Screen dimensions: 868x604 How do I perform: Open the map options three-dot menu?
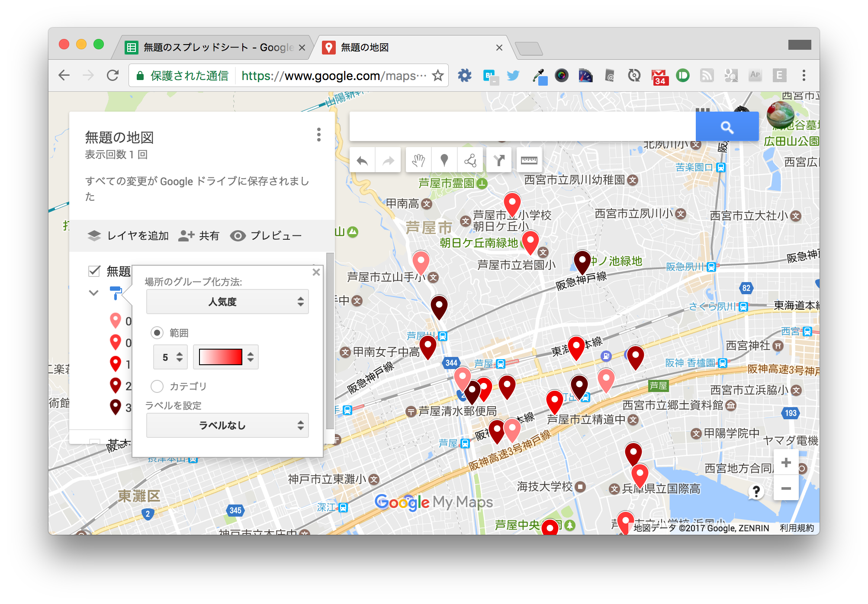tap(319, 135)
